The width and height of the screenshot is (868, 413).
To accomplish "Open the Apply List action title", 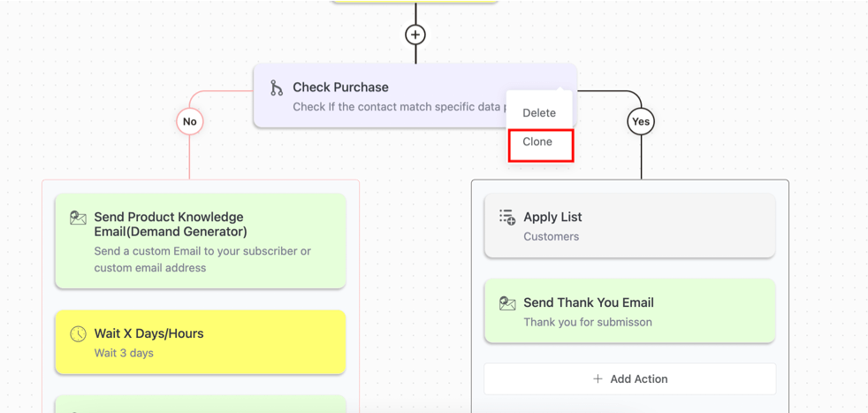I will (x=552, y=217).
